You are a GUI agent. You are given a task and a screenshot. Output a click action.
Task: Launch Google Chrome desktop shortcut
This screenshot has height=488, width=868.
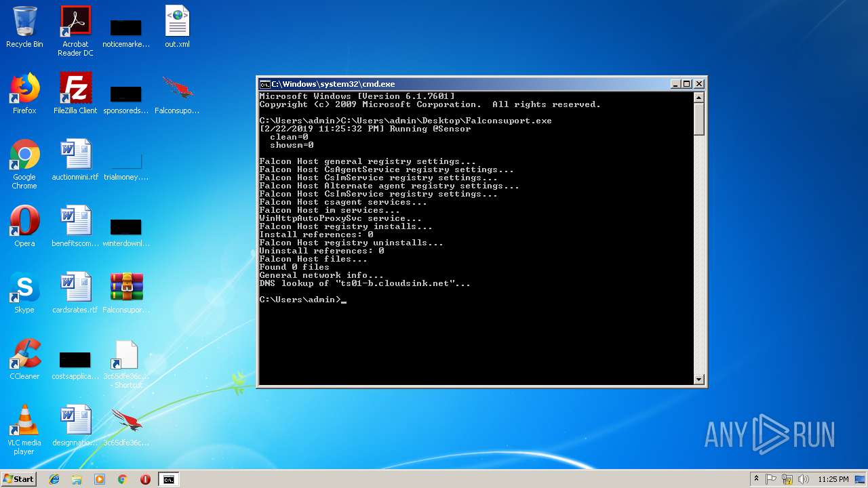click(24, 164)
